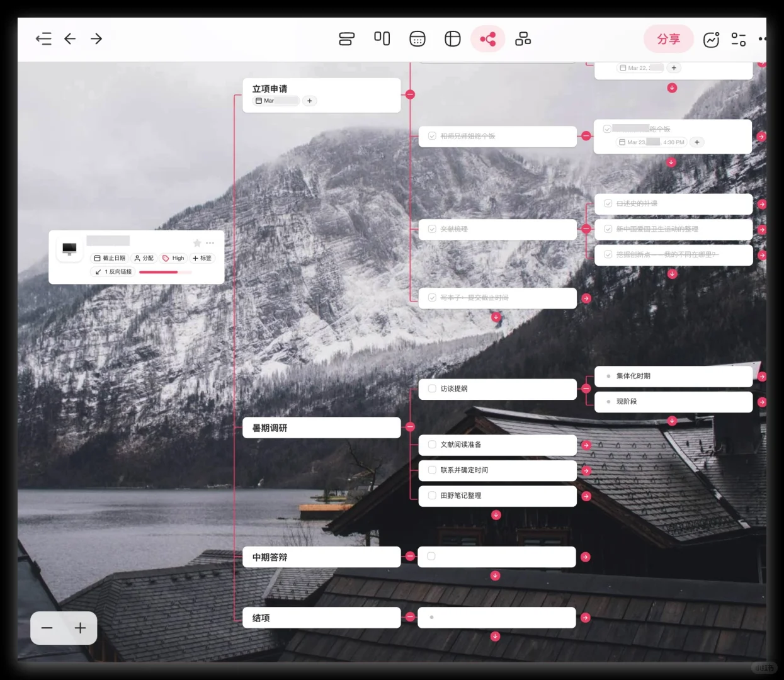This screenshot has height=680, width=784.
Task: Add child node to 联系并确定时间
Action: click(586, 470)
